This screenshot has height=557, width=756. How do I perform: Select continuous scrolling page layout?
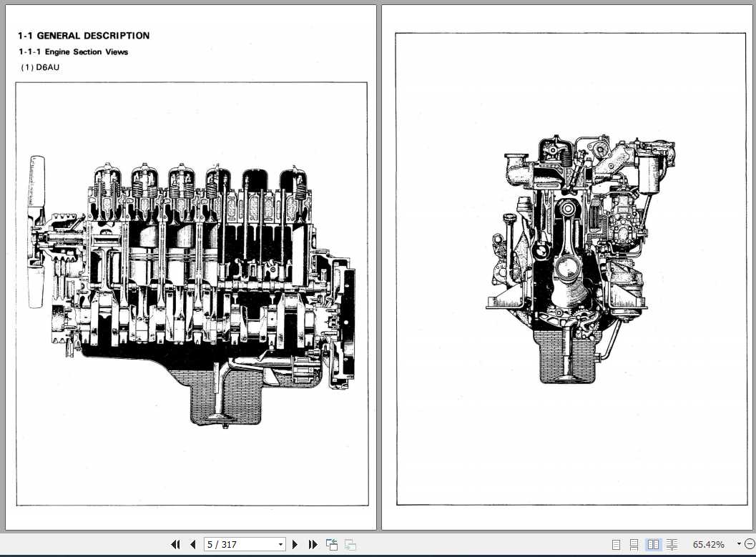pyautogui.click(x=634, y=544)
